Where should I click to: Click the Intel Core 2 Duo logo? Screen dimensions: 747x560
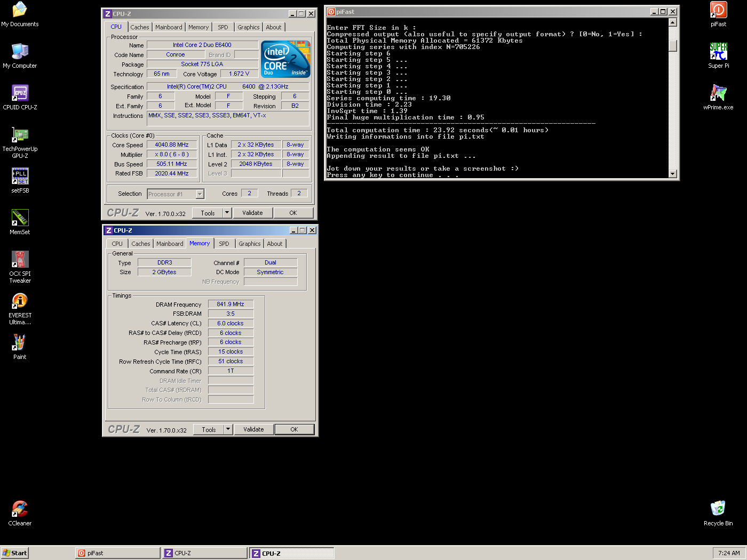click(x=285, y=59)
